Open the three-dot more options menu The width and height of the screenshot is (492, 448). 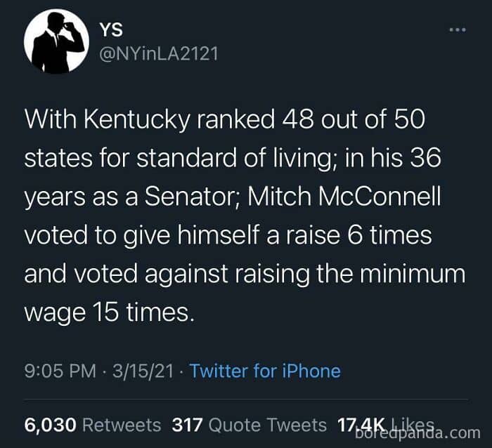(458, 31)
